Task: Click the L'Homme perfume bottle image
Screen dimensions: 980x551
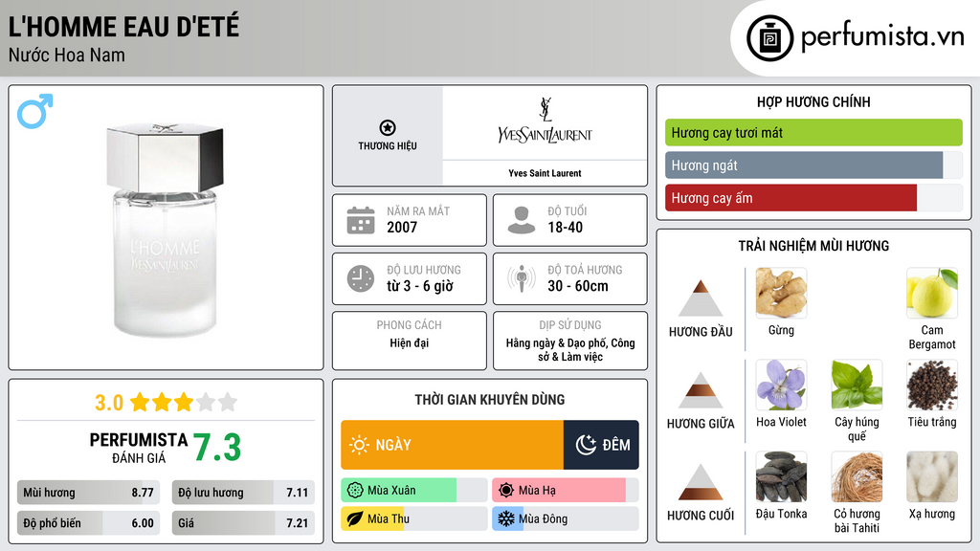Action: coord(166,230)
